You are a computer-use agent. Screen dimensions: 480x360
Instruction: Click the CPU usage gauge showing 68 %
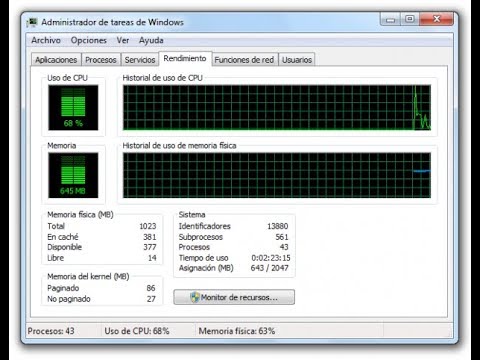(x=73, y=107)
